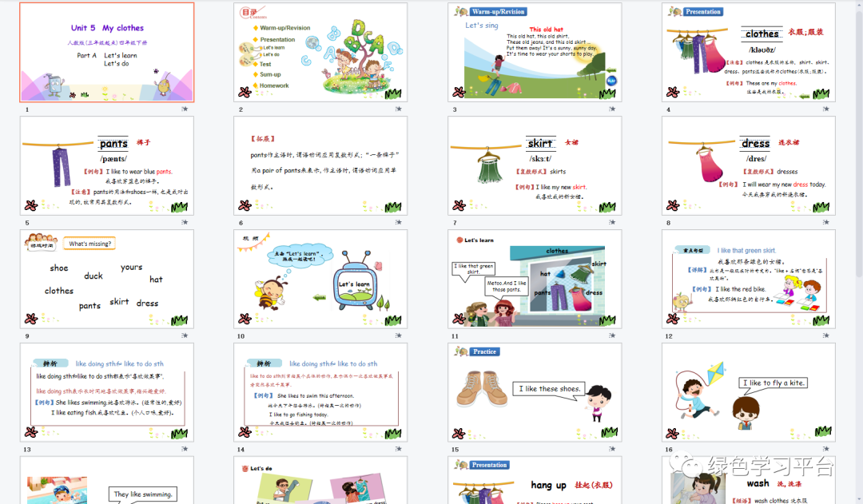Select the 'skirt' vocabulary slide
The width and height of the screenshot is (863, 504).
535,165
